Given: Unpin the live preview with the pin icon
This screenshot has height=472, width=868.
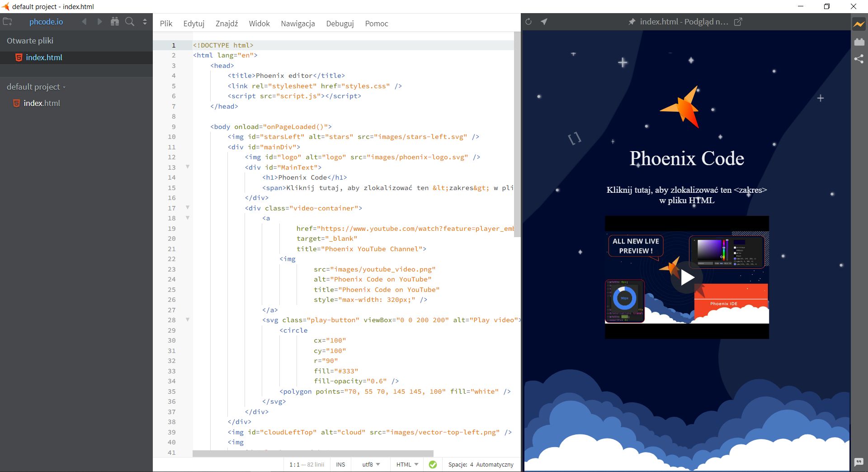Looking at the screenshot, I should coord(632,21).
